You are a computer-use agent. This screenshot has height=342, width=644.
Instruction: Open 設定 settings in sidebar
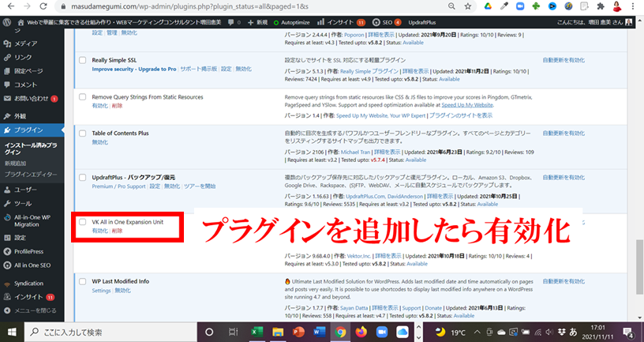coord(20,237)
